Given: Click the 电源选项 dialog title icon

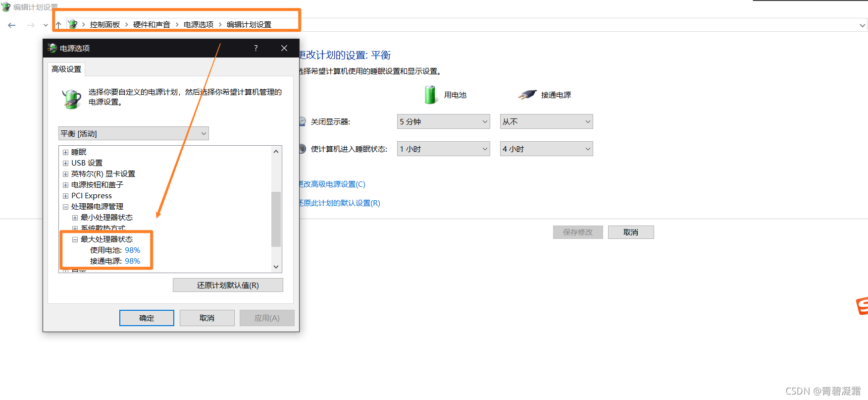Looking at the screenshot, I should tap(52, 48).
